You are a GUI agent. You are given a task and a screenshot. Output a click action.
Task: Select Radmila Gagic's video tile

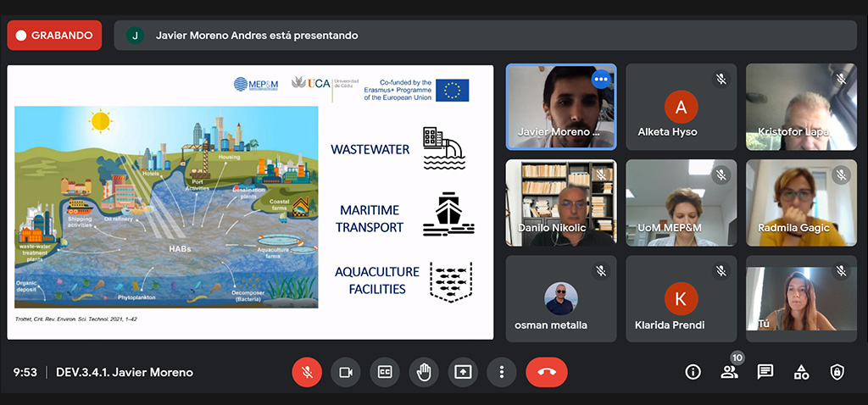801,202
